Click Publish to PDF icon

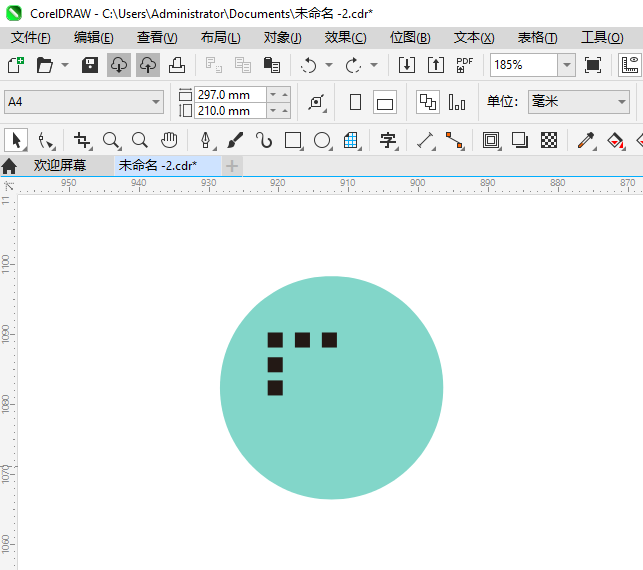tap(465, 65)
